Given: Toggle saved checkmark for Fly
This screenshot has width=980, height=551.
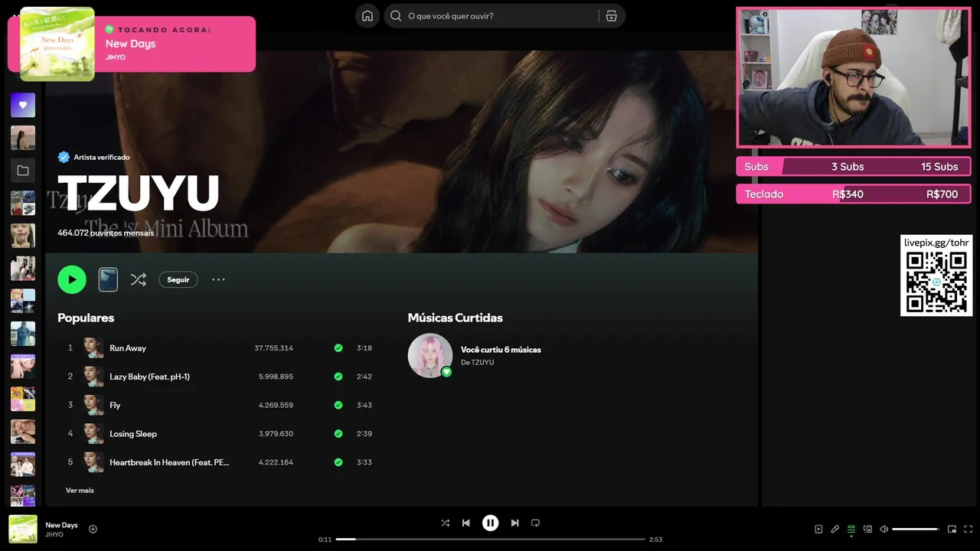Looking at the screenshot, I should coord(338,406).
